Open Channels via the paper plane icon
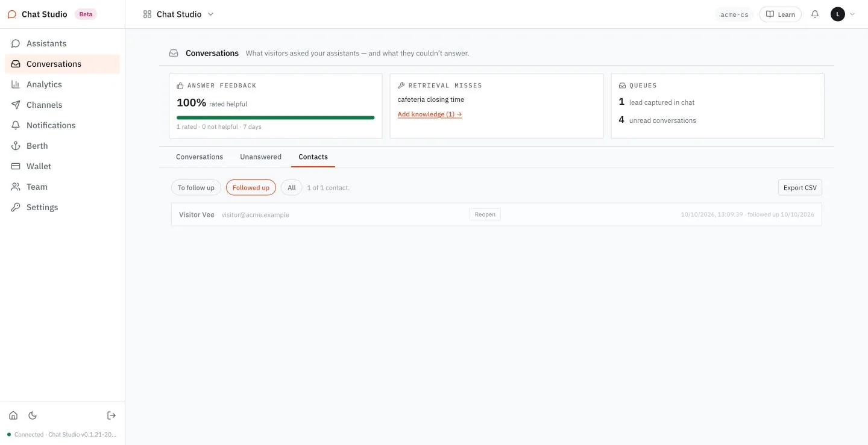868x445 pixels. pyautogui.click(x=16, y=105)
